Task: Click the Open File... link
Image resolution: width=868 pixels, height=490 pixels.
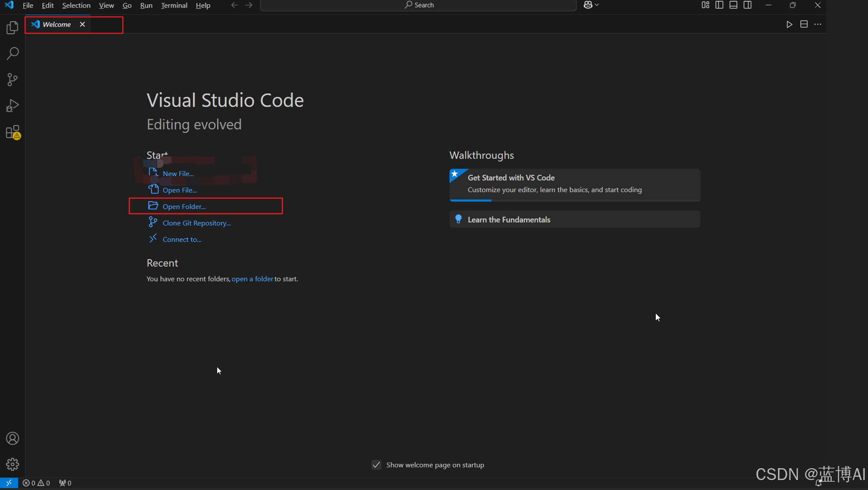Action: 180,190
